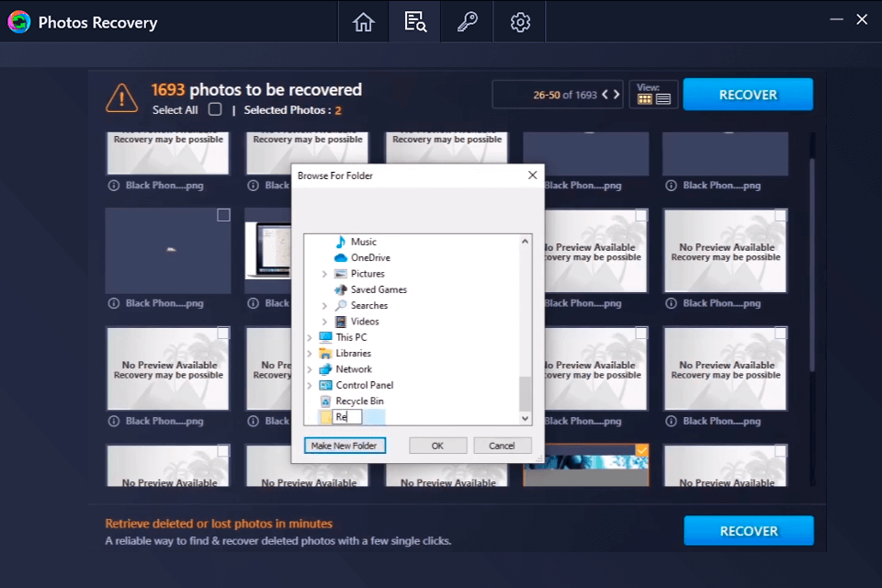Confirm folder with OK button

tap(437, 445)
